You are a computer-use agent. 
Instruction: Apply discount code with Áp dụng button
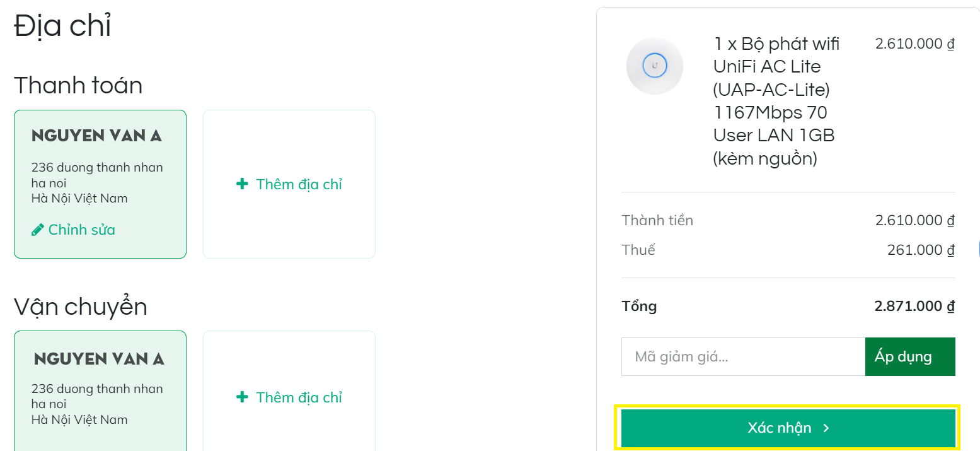[910, 357]
